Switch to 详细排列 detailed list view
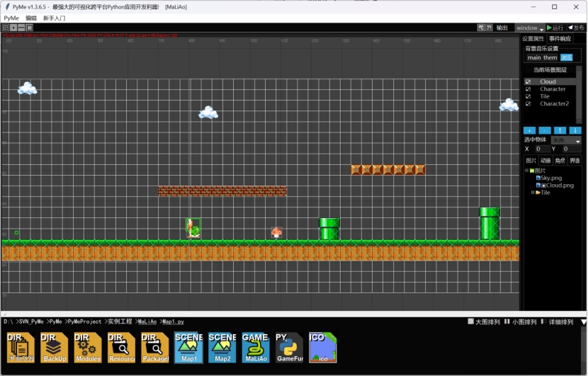 (558, 321)
